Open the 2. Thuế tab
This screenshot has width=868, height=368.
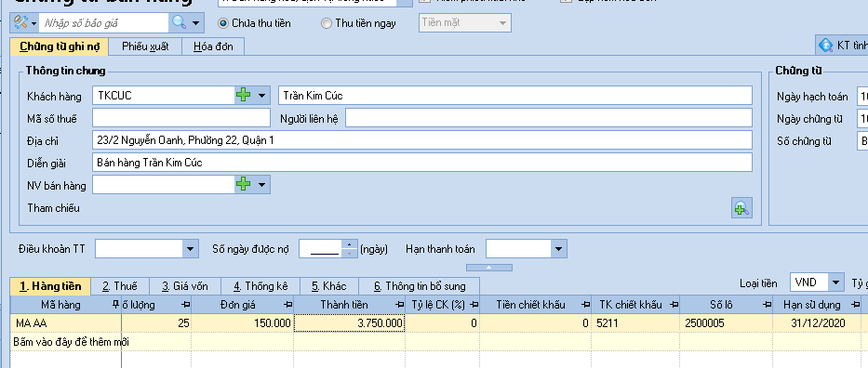click(x=120, y=286)
